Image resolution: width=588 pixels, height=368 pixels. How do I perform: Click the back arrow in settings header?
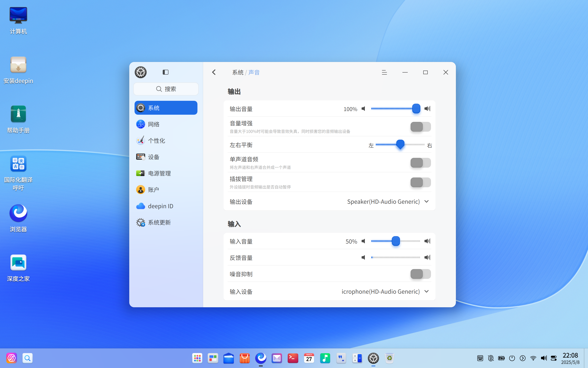(214, 72)
